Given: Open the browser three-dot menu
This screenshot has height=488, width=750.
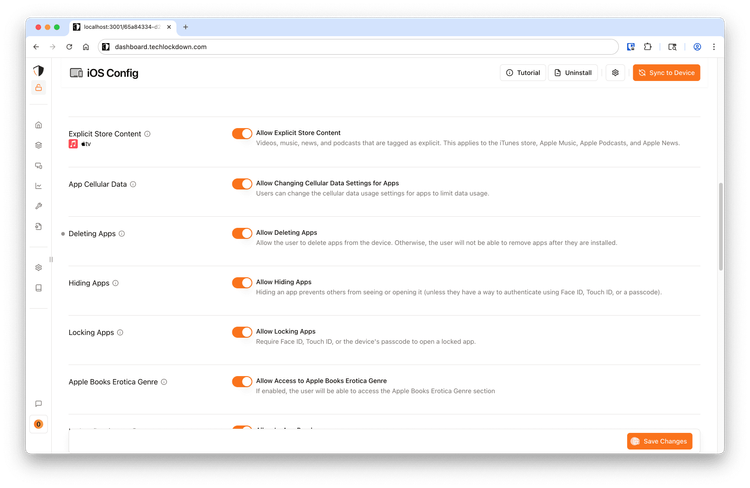Looking at the screenshot, I should click(x=713, y=46).
